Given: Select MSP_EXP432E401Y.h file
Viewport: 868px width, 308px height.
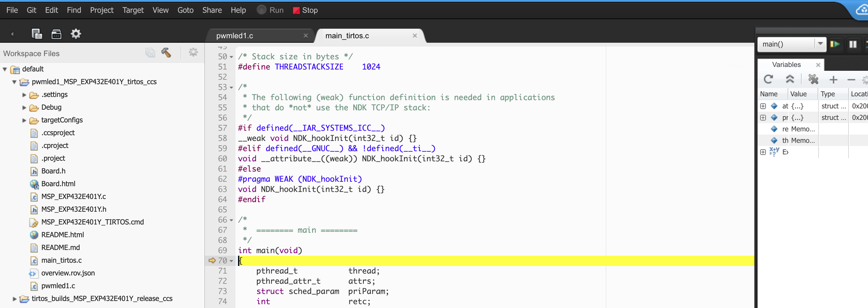Looking at the screenshot, I should tap(74, 209).
